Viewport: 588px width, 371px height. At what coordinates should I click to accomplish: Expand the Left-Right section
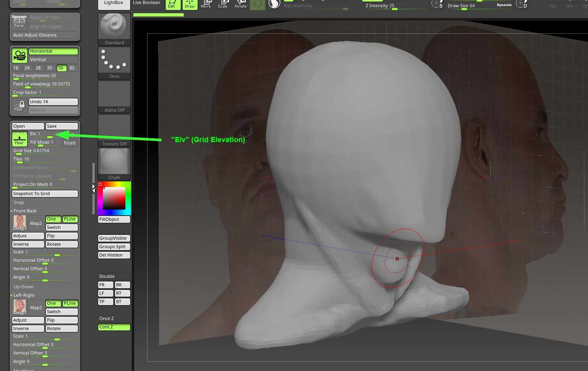coord(24,295)
